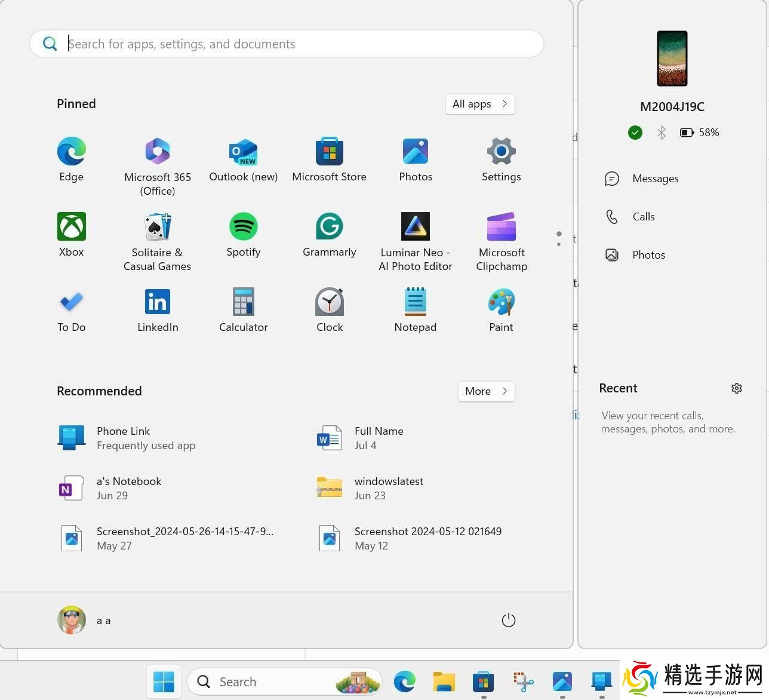
Task: Open Snipping Tool in taskbar
Action: (523, 681)
